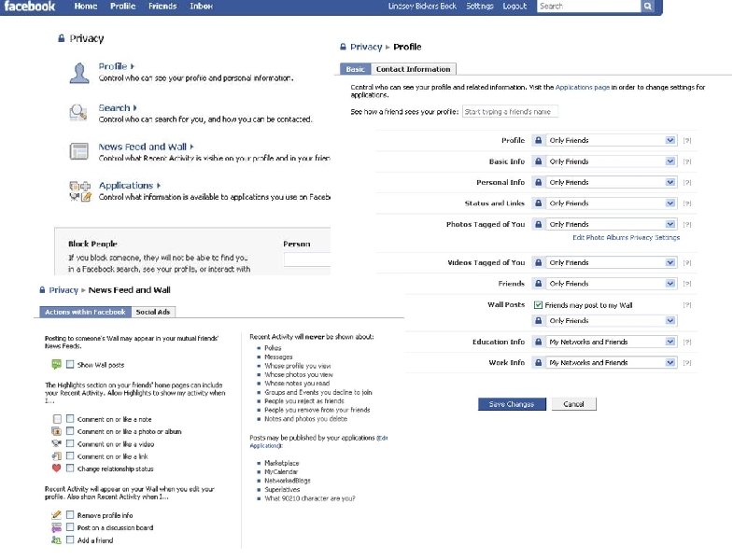This screenshot has height=560, width=747.
Task: Click the Logout link
Action: tap(515, 7)
